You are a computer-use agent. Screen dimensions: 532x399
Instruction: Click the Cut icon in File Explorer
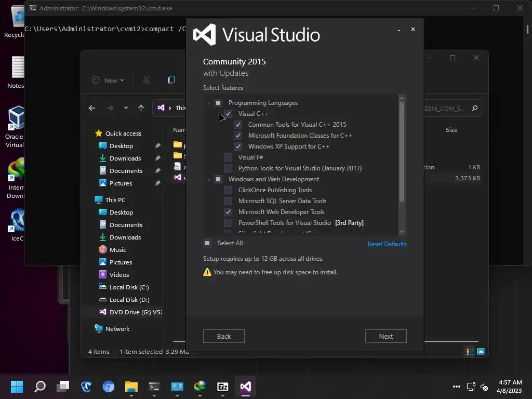pyautogui.click(x=146, y=80)
